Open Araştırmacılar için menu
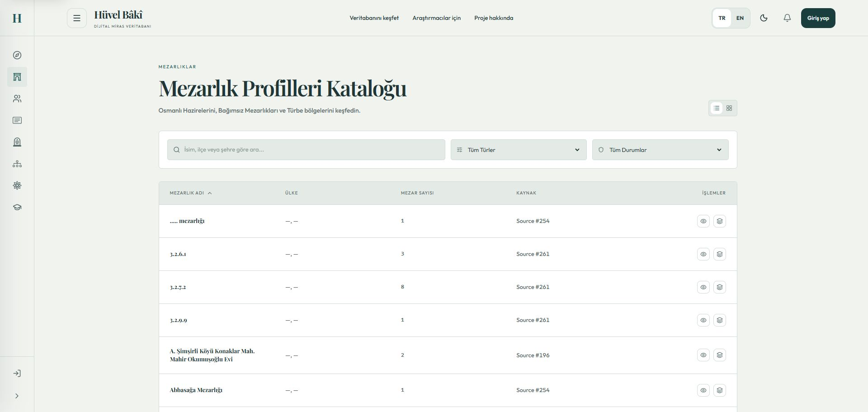Viewport: 868px width, 412px height. (437, 18)
